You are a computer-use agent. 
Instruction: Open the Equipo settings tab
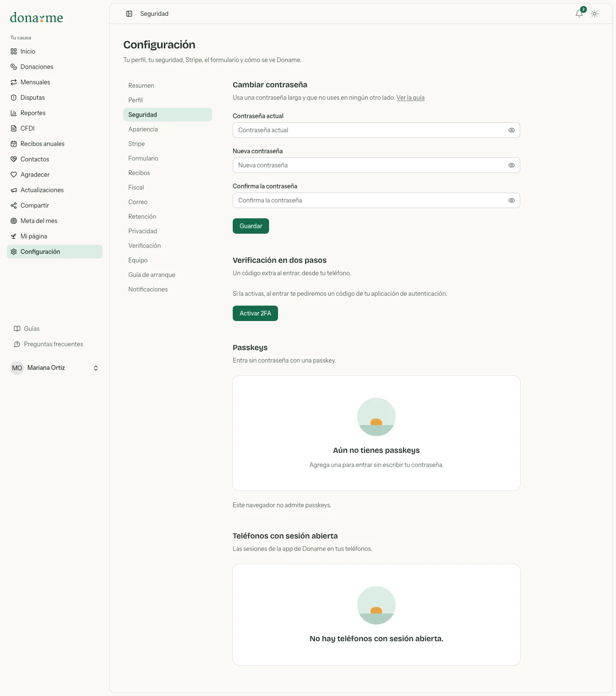tap(168, 260)
